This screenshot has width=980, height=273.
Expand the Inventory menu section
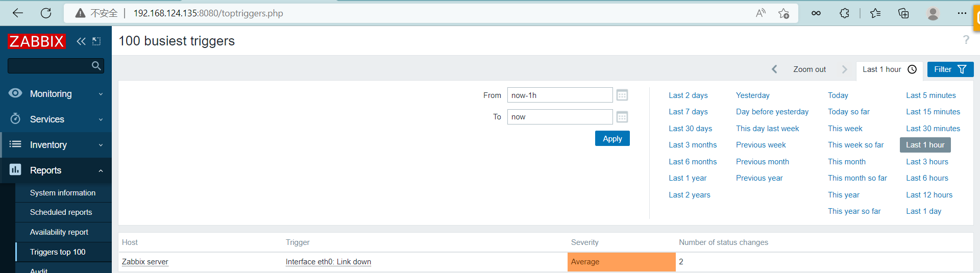pyautogui.click(x=56, y=145)
